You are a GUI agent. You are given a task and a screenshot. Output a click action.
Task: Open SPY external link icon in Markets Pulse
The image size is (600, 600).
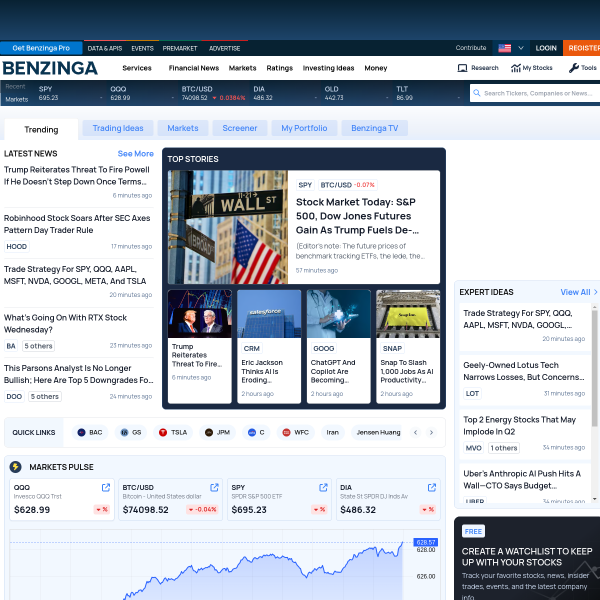pyautogui.click(x=323, y=488)
